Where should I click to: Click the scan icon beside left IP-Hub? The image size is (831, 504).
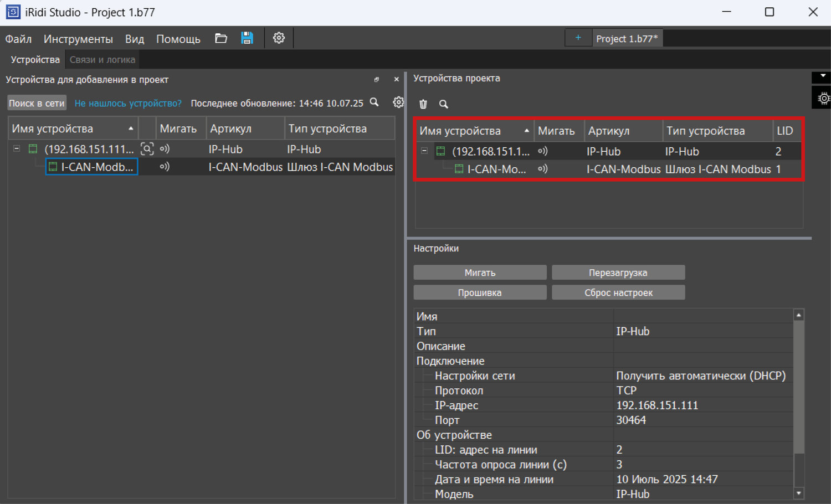(x=147, y=149)
